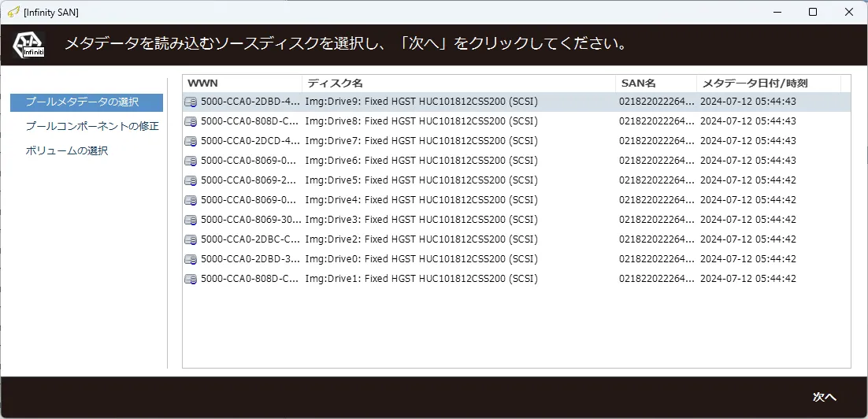Viewport: 868px width, 419px height.
Task: Select Img:Drive2 disk name
Action: pos(421,239)
